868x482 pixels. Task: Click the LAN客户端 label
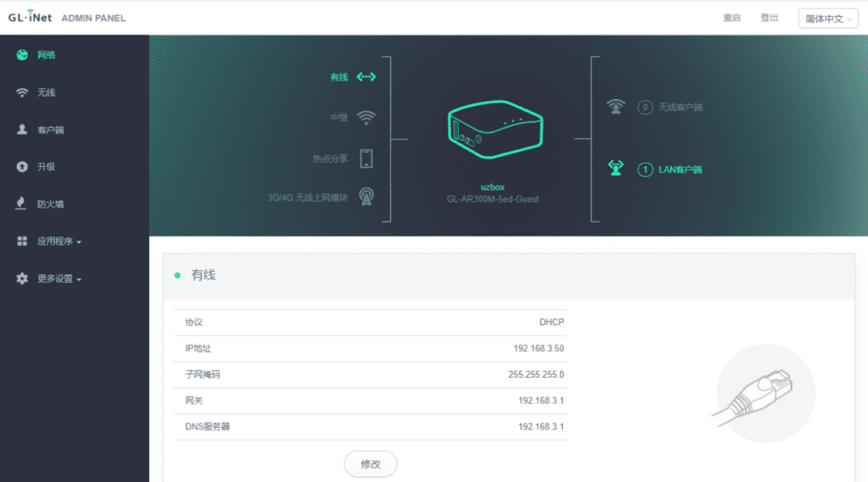point(681,169)
